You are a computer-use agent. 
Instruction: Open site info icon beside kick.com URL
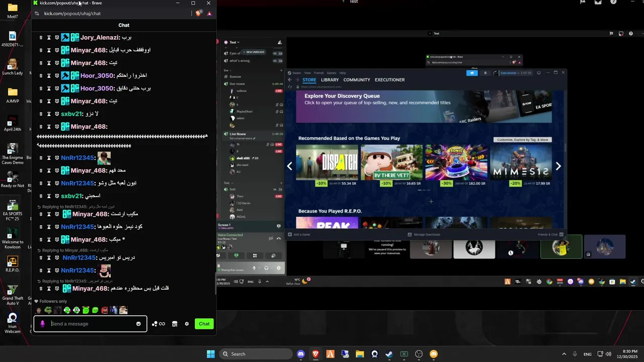tap(37, 14)
